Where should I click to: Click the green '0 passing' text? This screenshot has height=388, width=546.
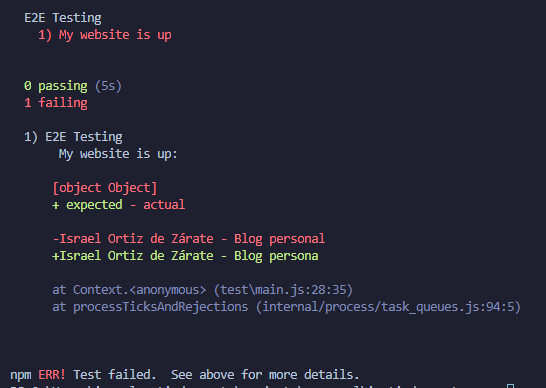(x=56, y=86)
